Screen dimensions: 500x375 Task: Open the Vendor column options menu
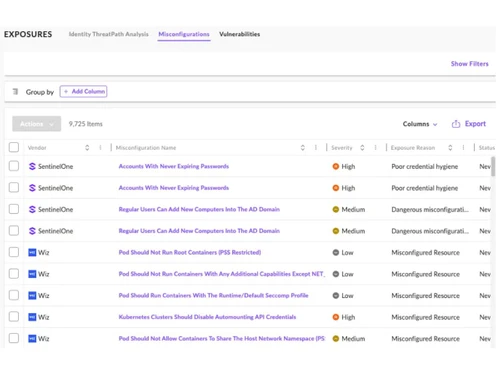coord(100,148)
